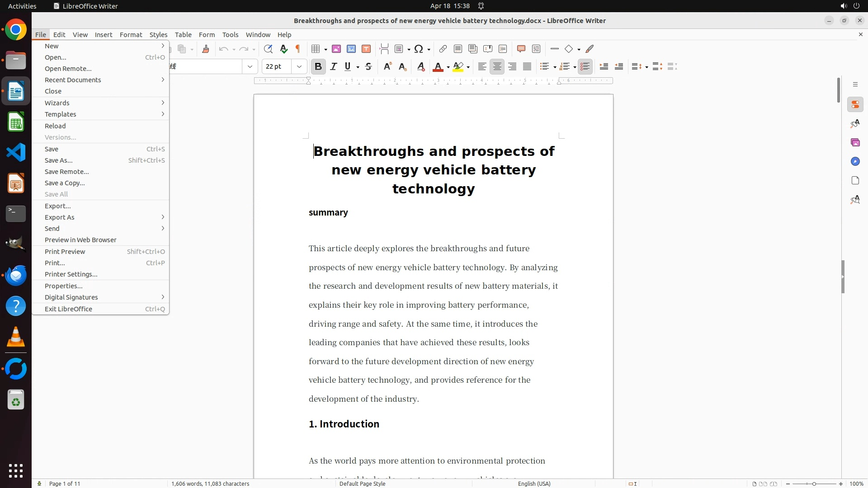This screenshot has width=868, height=488.
Task: Click Properties... in the File menu
Action: [x=63, y=286]
